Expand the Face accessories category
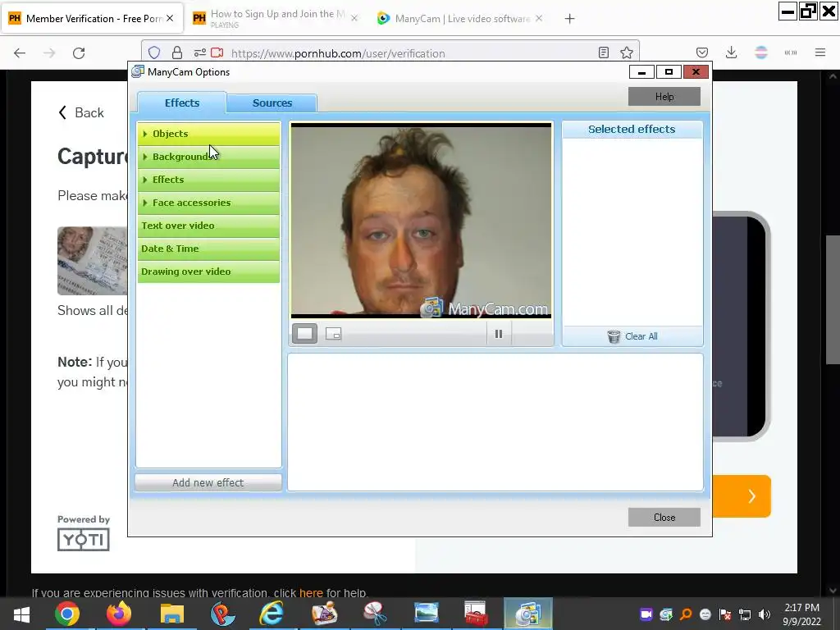Screen dimensions: 840x630 pos(208,203)
